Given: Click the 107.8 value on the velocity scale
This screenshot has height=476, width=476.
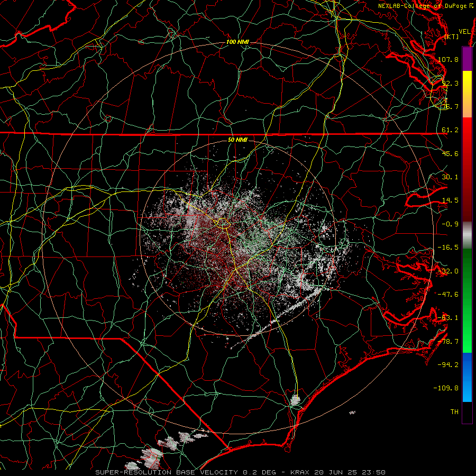Looking at the screenshot, I should 448,59.
